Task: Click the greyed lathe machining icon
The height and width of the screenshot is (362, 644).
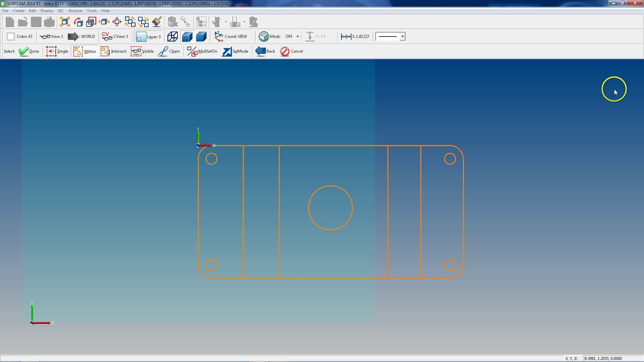Action: click(235, 22)
